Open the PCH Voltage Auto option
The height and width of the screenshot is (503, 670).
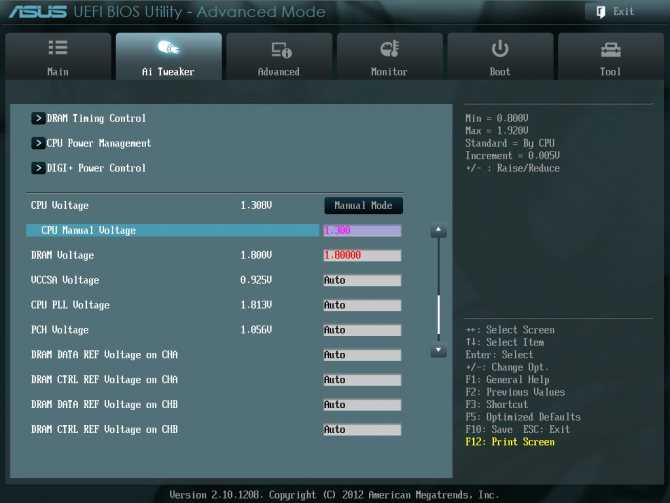(362, 330)
